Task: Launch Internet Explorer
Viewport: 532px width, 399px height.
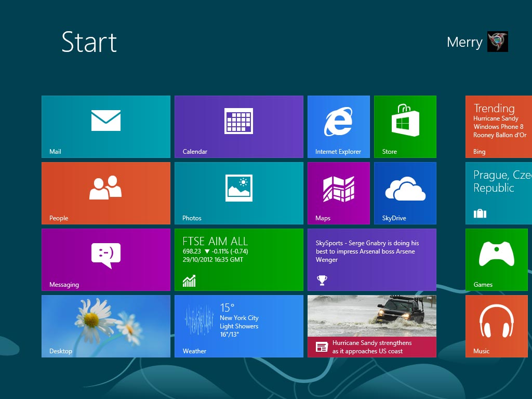Action: pyautogui.click(x=338, y=126)
